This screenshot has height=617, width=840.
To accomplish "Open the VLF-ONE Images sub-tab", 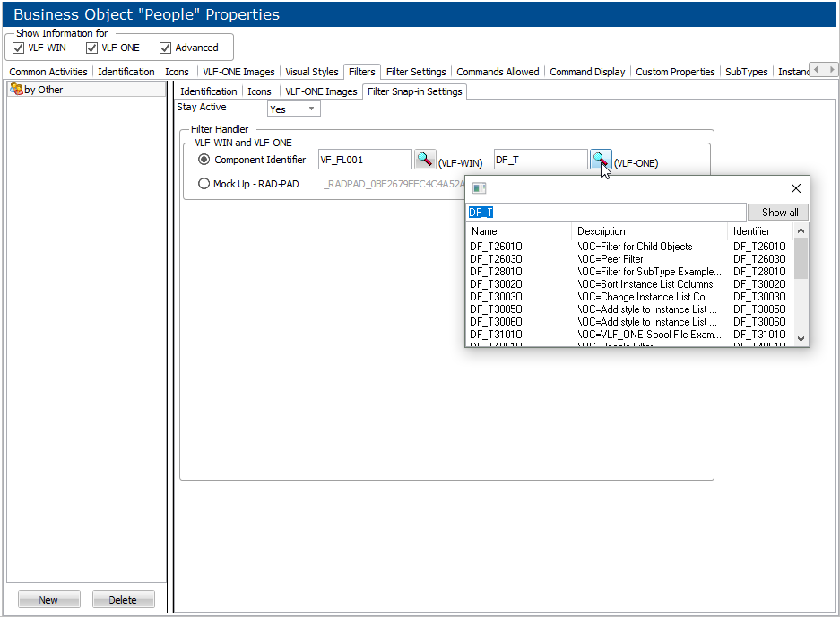I will tap(321, 91).
